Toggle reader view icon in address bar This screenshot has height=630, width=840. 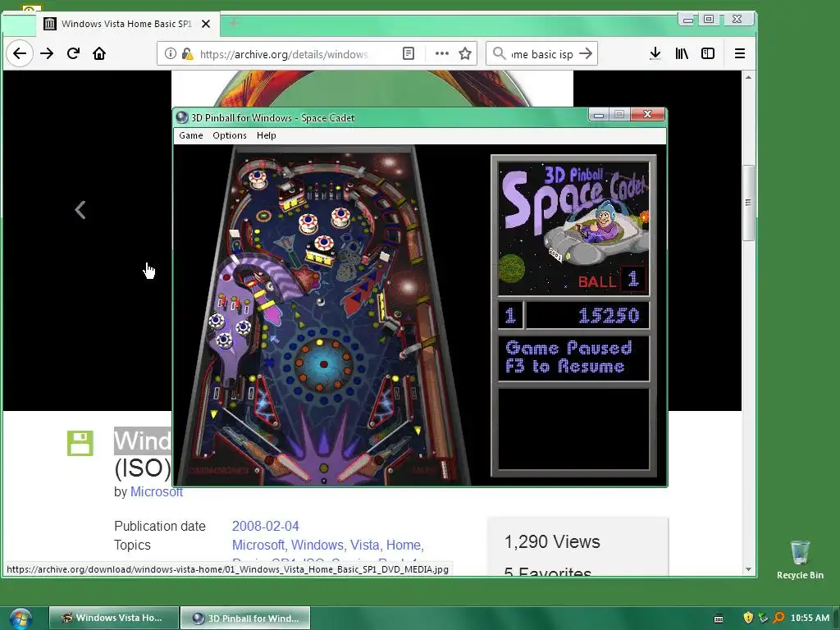point(409,53)
